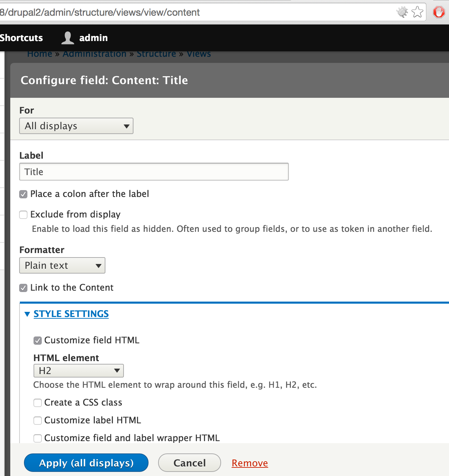Click the red hand blocker icon
Viewport: 449px width, 476px height.
(439, 12)
